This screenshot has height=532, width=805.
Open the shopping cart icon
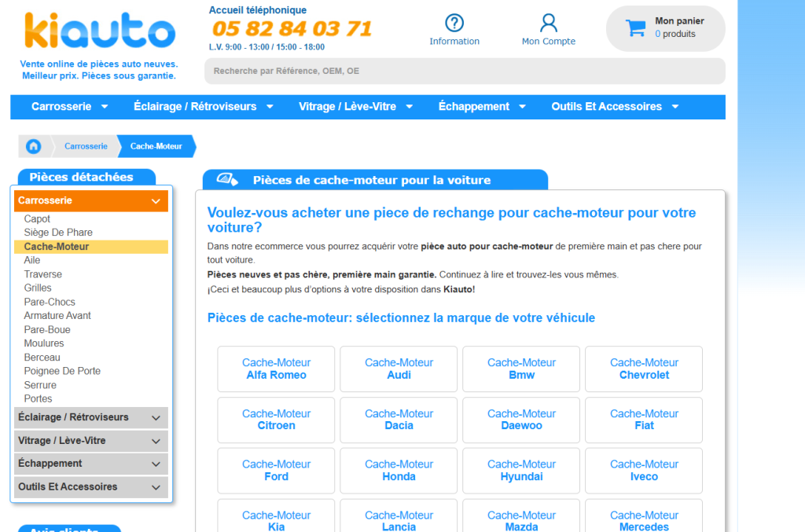click(x=635, y=28)
